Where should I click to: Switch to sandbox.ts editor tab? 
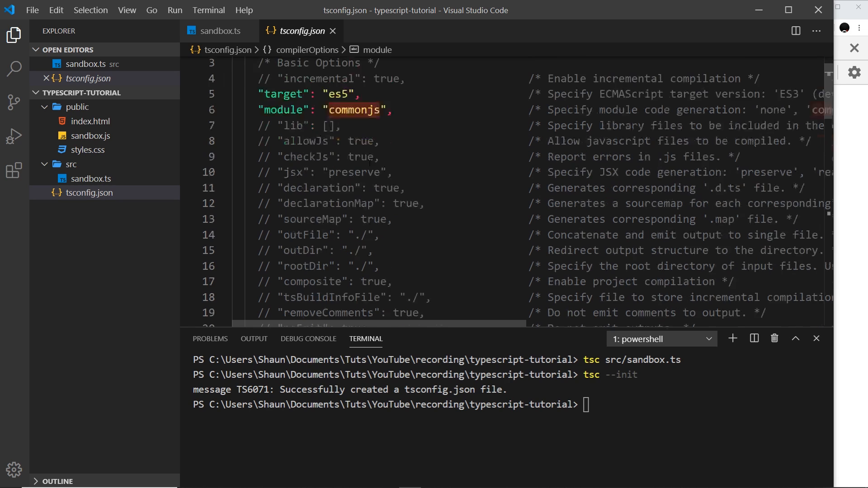coord(220,31)
